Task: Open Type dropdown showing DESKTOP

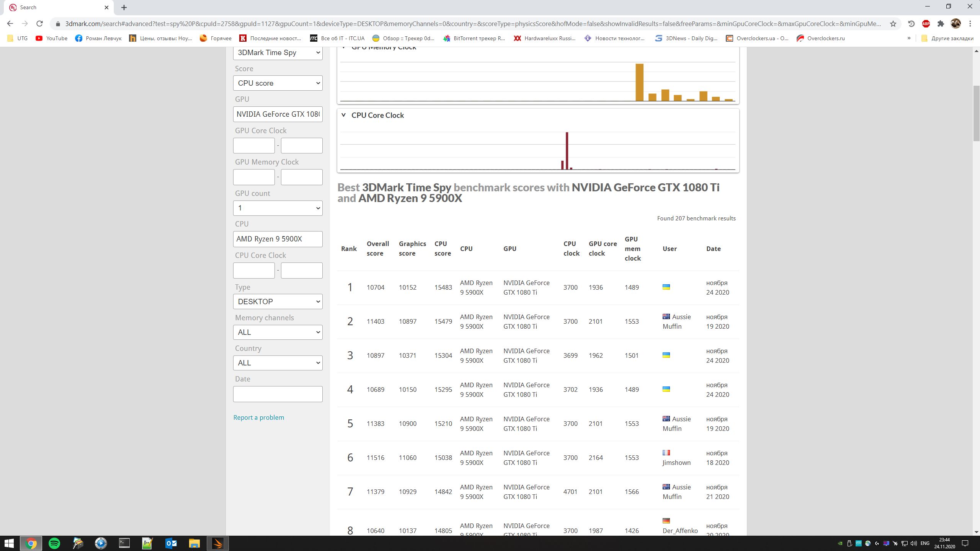Action: coord(278,302)
